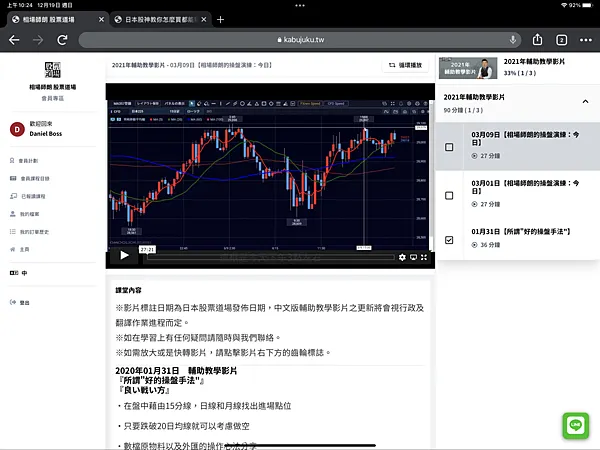Viewport: 600px width, 450px height.
Task: Go back to the previous page
Action: 14,40
